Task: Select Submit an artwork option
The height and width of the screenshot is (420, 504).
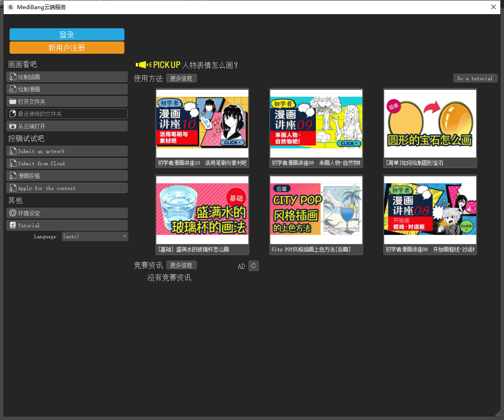Action: (x=67, y=151)
